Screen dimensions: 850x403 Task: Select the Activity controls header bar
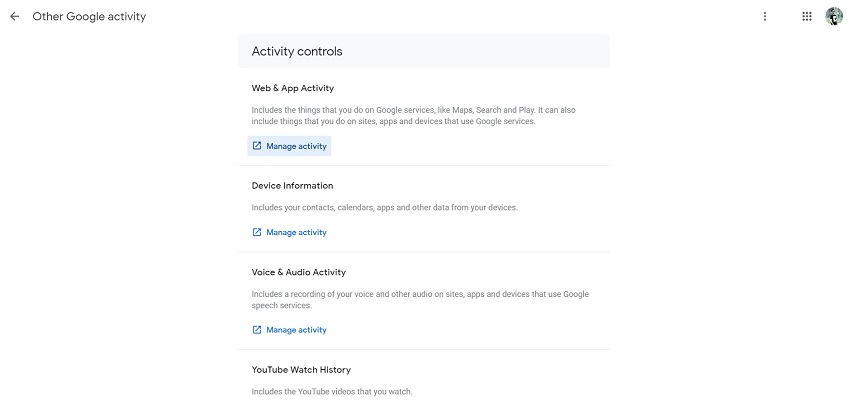pyautogui.click(x=423, y=51)
